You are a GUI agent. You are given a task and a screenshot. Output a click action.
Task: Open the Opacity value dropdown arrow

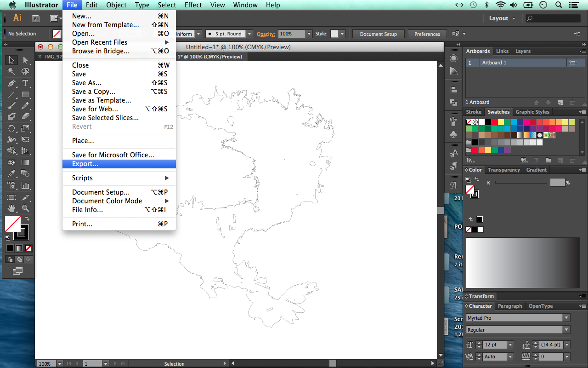(309, 34)
